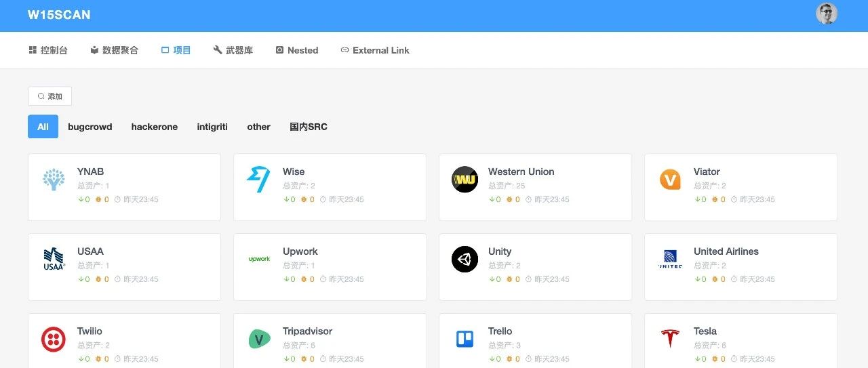Click the Tripadvisor logo icon
Viewport: 868px width, 368px height.
(x=259, y=339)
